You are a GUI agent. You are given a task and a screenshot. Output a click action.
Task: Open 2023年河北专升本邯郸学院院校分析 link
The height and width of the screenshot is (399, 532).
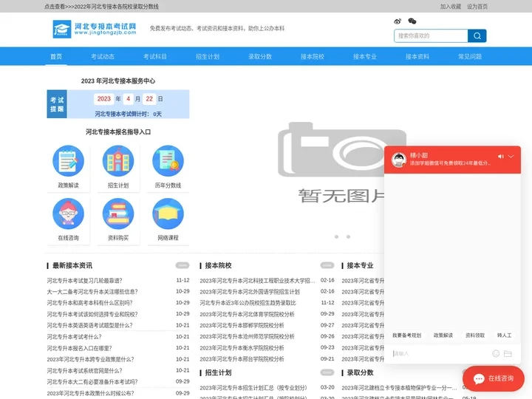(242, 325)
